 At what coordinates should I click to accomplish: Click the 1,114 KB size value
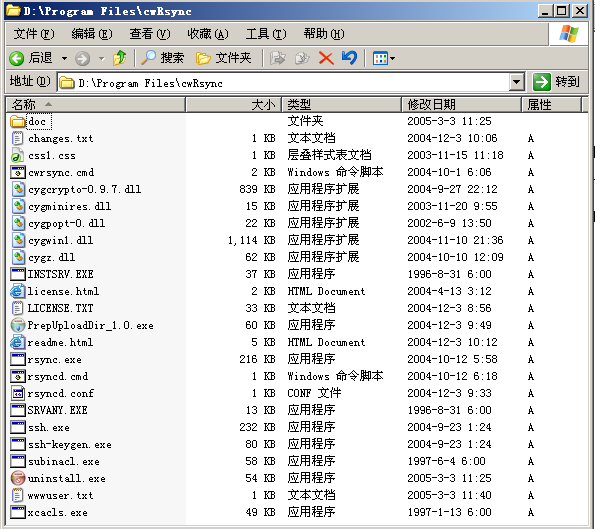(252, 240)
